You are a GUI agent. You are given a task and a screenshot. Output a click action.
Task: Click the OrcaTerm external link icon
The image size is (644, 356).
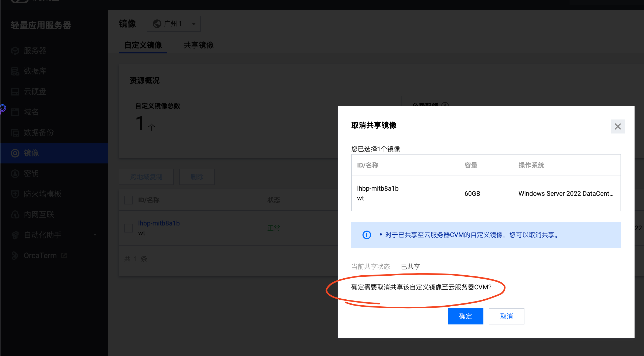64,255
